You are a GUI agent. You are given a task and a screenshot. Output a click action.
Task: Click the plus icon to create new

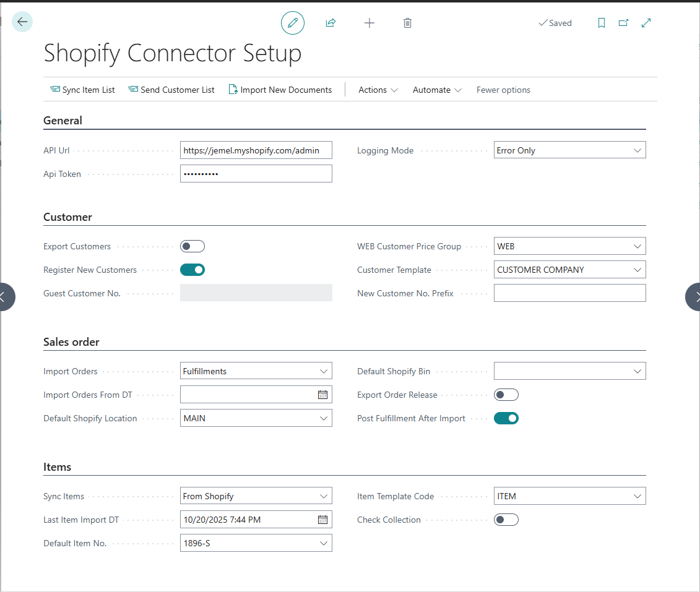tap(369, 23)
